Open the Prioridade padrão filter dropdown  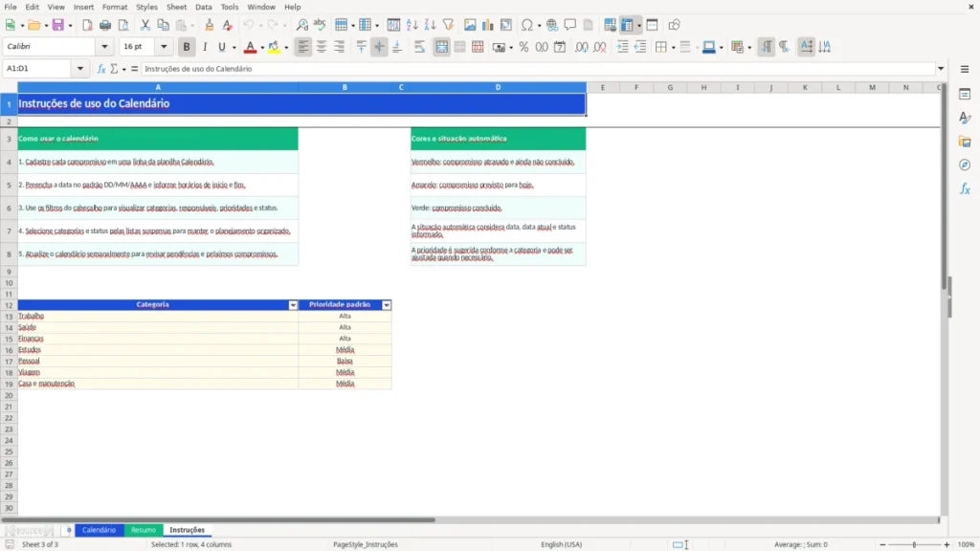tap(387, 305)
